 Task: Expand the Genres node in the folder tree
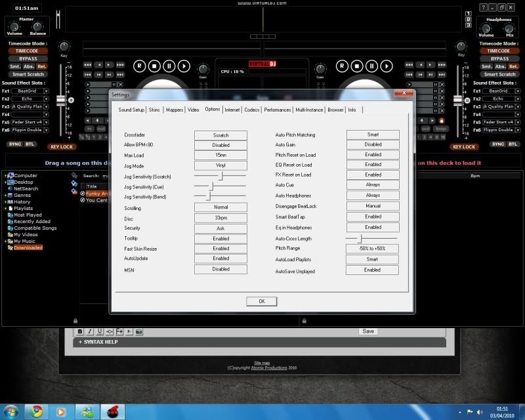pyautogui.click(x=5, y=196)
